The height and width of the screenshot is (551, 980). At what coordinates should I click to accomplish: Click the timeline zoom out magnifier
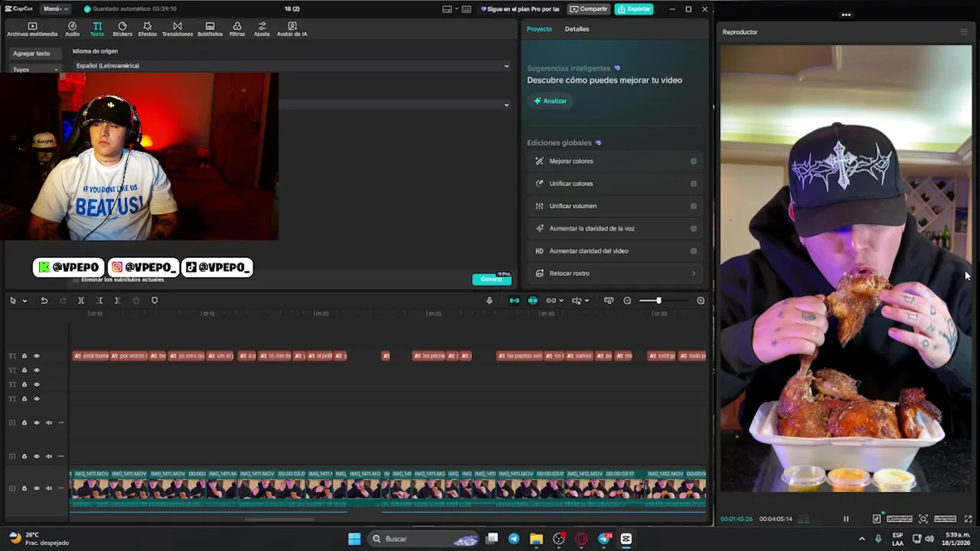627,301
